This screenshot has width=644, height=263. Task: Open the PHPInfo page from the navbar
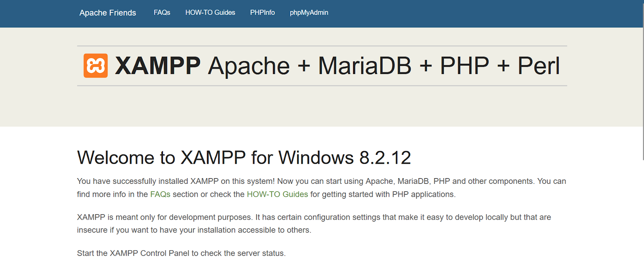click(x=262, y=13)
